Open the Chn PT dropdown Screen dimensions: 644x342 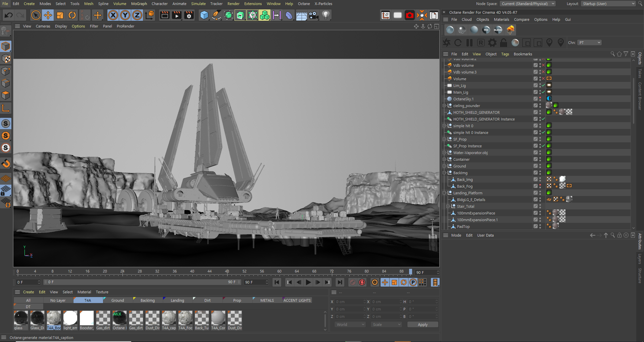click(x=589, y=43)
